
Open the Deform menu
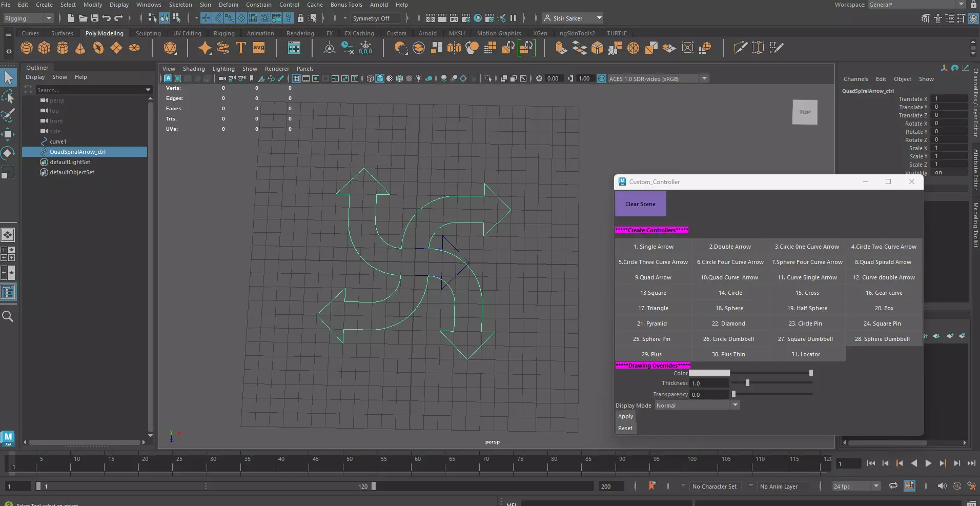[228, 5]
